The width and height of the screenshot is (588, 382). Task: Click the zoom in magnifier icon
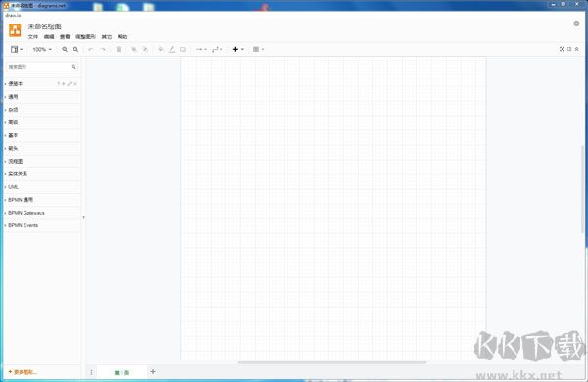coord(65,49)
